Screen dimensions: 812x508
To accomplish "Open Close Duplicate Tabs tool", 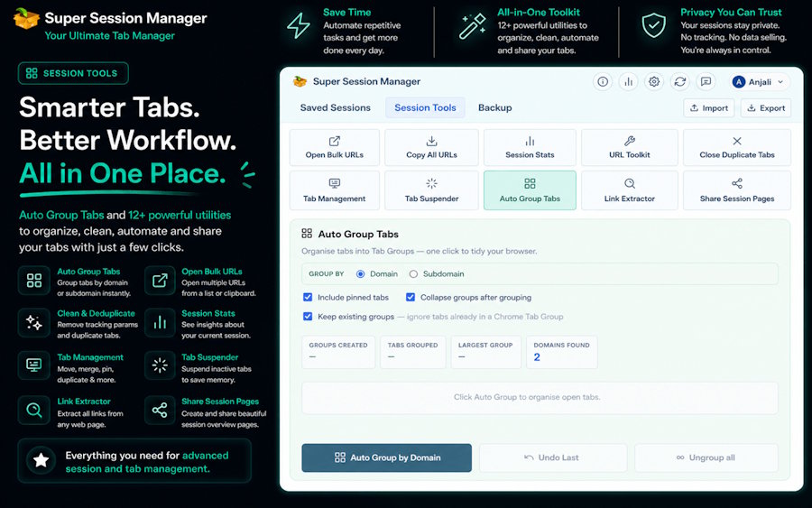I will tap(737, 148).
